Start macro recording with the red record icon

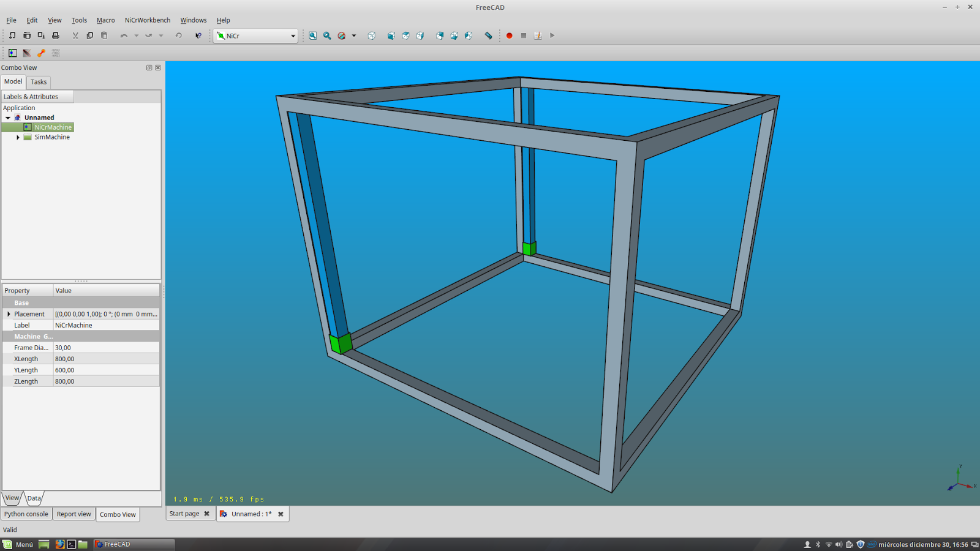[x=509, y=36]
